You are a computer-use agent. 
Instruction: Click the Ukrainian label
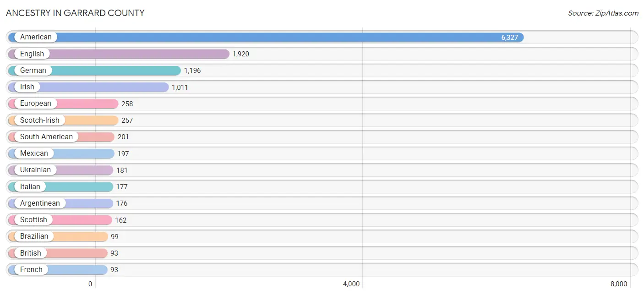pos(35,170)
